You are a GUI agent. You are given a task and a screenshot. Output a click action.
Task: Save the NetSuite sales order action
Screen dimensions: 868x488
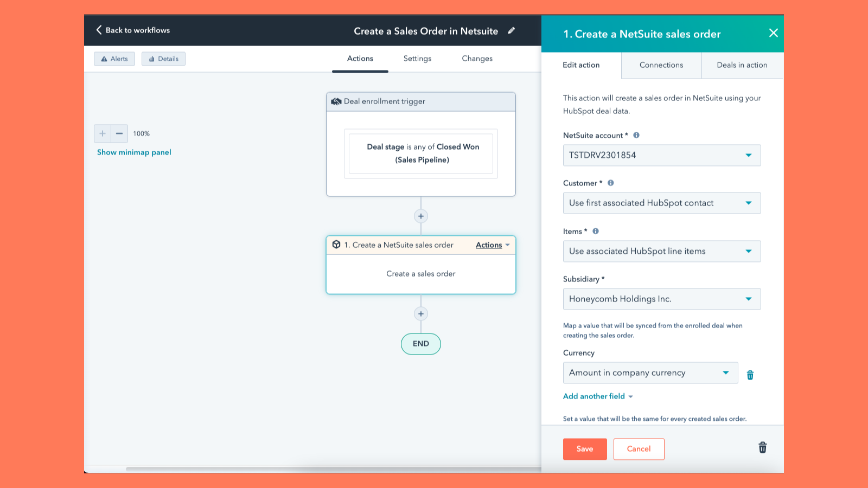(584, 449)
